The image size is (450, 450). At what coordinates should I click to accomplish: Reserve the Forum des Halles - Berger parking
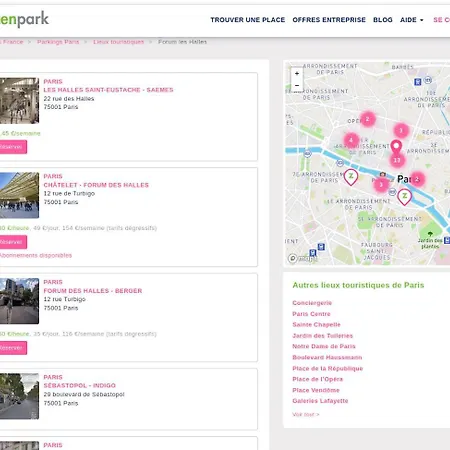tap(13, 348)
